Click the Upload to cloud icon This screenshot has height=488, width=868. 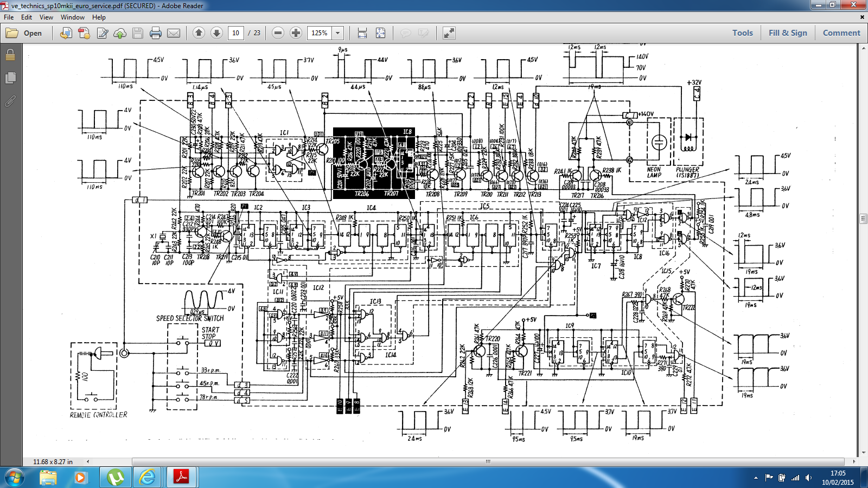(x=120, y=33)
